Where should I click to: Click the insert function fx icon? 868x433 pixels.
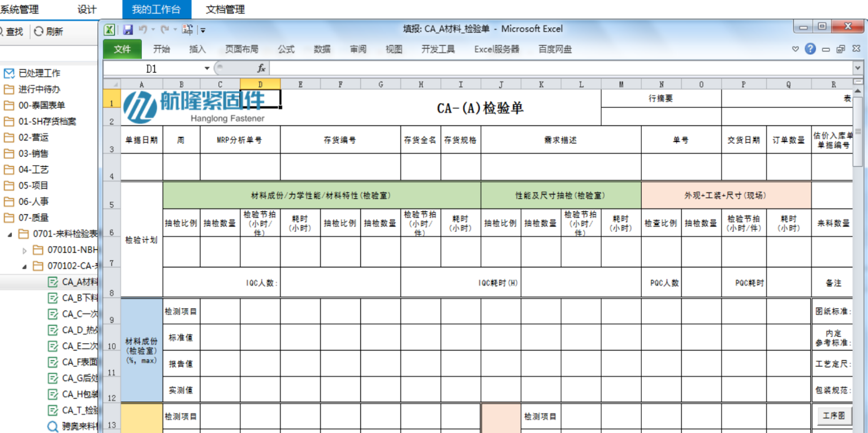tap(261, 68)
